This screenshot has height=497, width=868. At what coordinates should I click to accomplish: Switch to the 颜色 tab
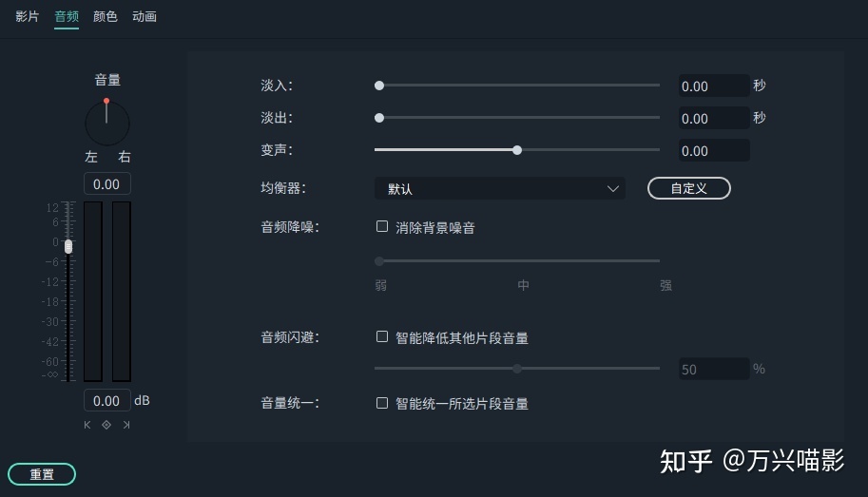tap(106, 16)
